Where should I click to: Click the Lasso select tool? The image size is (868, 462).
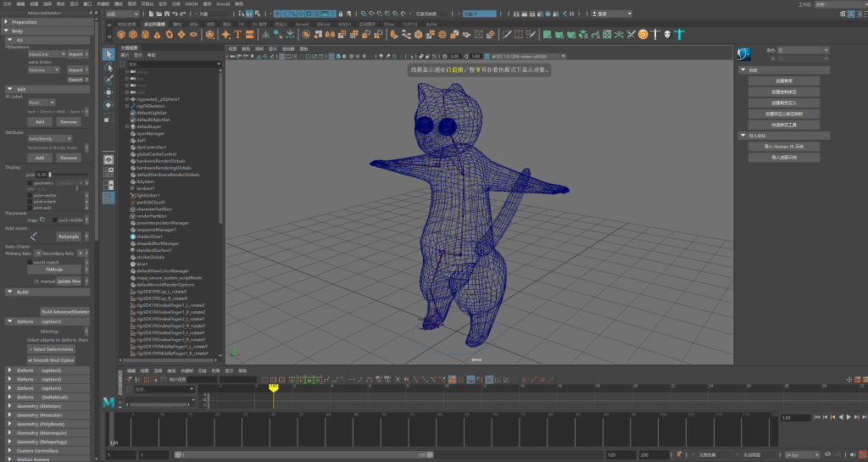[108, 67]
